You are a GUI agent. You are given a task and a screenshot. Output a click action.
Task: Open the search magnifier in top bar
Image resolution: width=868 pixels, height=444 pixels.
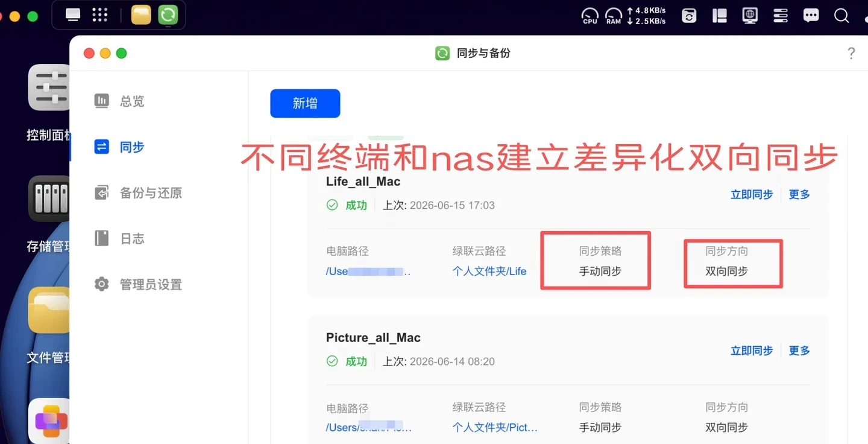click(x=841, y=16)
